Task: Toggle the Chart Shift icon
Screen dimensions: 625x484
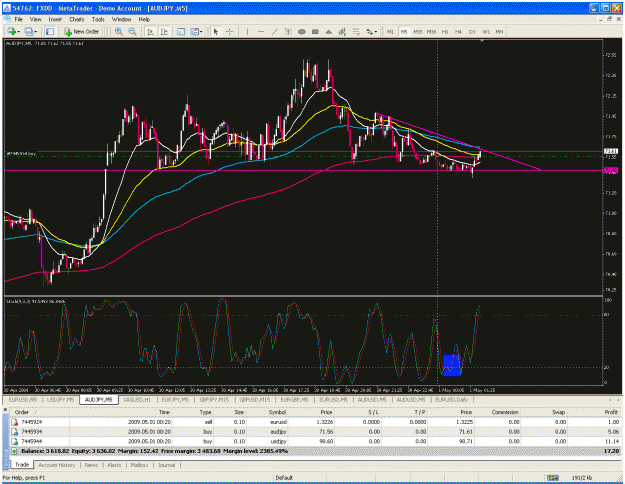Action: (164, 31)
